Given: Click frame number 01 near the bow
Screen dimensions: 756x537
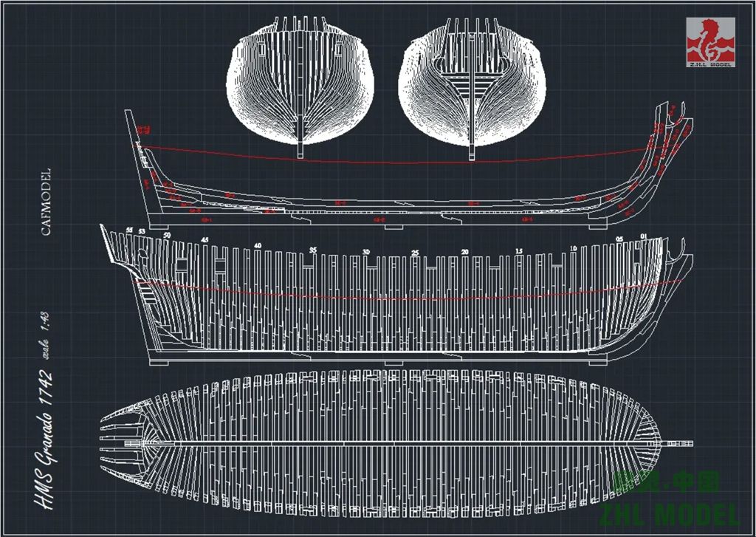Looking at the screenshot, I should coord(643,236).
